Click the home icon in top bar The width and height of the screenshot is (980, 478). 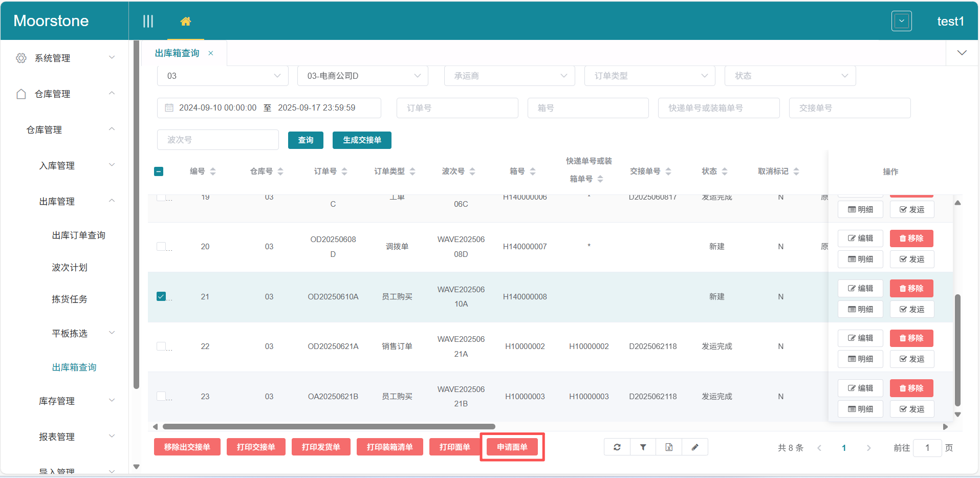point(185,21)
